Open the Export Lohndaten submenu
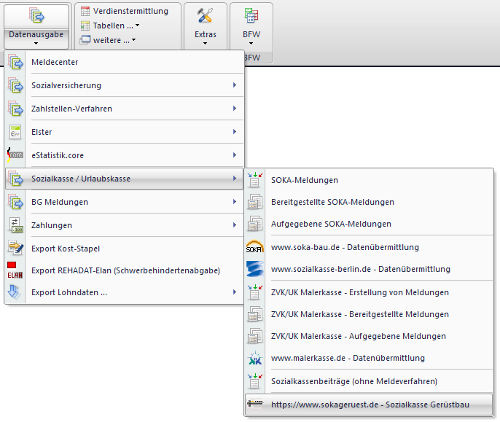500x422 pixels. pos(125,292)
